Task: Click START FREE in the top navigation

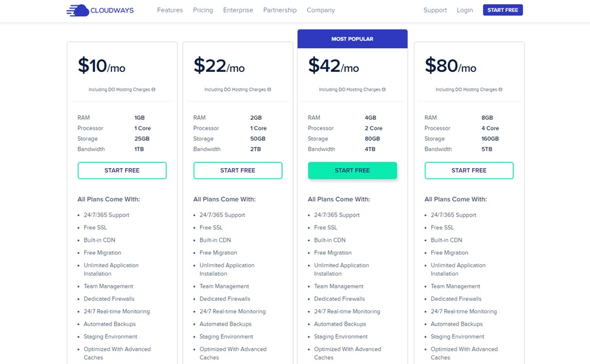Action: point(503,10)
